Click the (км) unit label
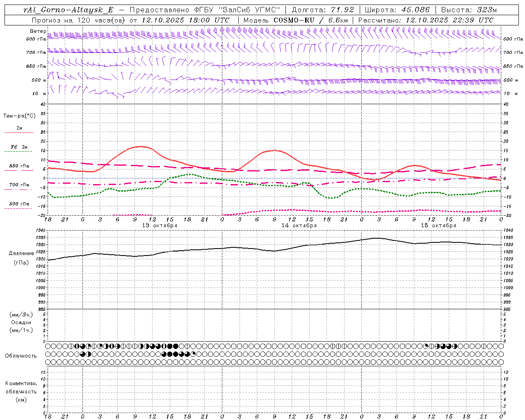Viewport: 525px width, 420px height. click(x=21, y=399)
